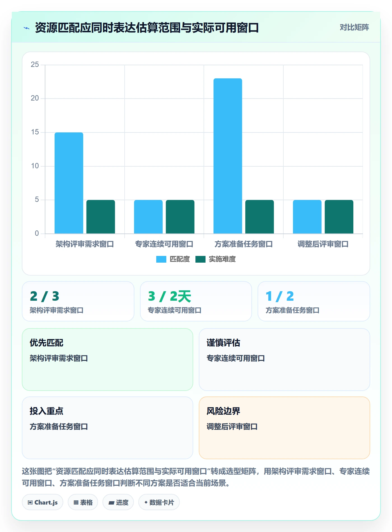Click the description paragraph starting with 这张图把
Viewport: 392px width, 532px height.
pyautogui.click(x=196, y=477)
